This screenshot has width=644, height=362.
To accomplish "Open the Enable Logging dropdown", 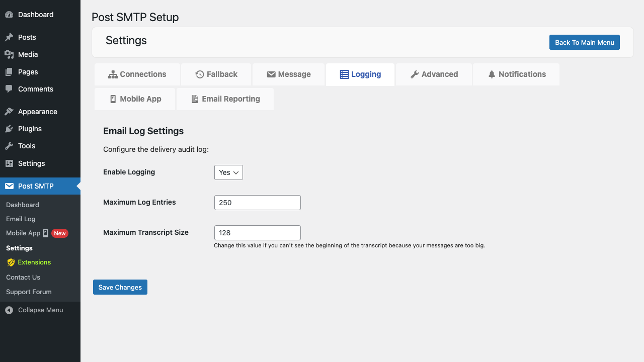I will click(228, 172).
